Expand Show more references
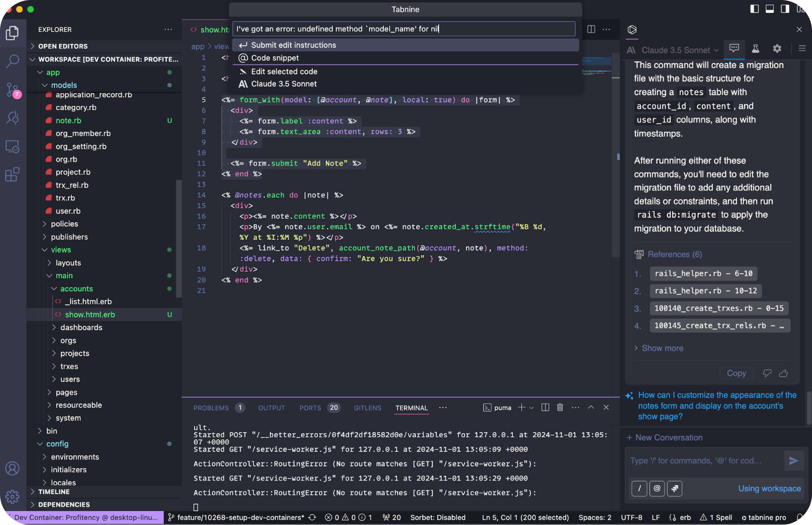This screenshot has width=812, height=525. point(662,348)
